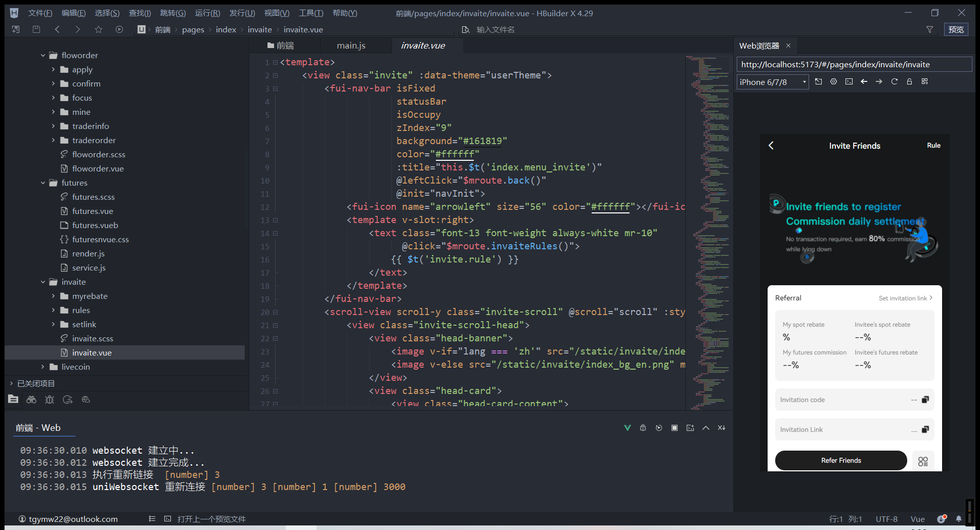Open browser preview settings gear icon

[833, 81]
